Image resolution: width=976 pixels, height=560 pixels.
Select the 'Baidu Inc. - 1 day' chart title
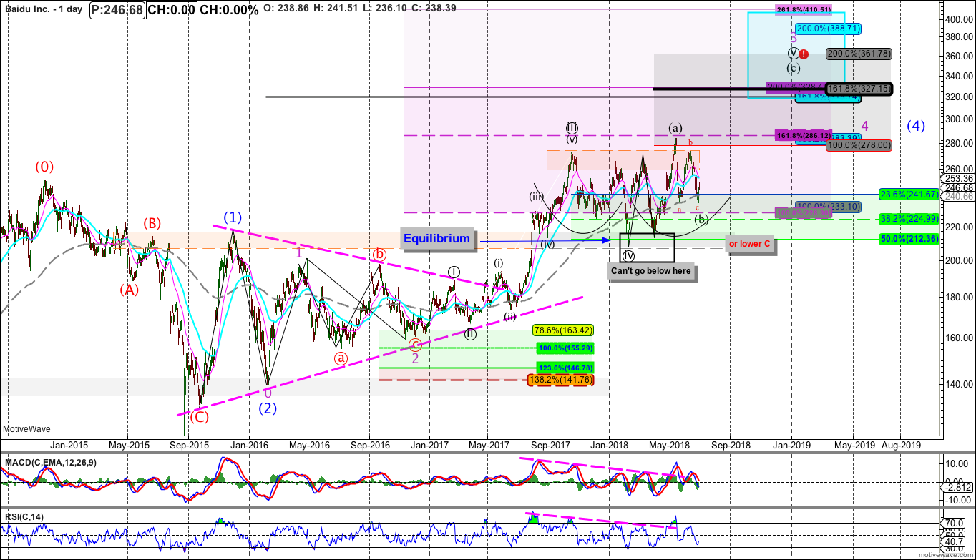(x=43, y=10)
